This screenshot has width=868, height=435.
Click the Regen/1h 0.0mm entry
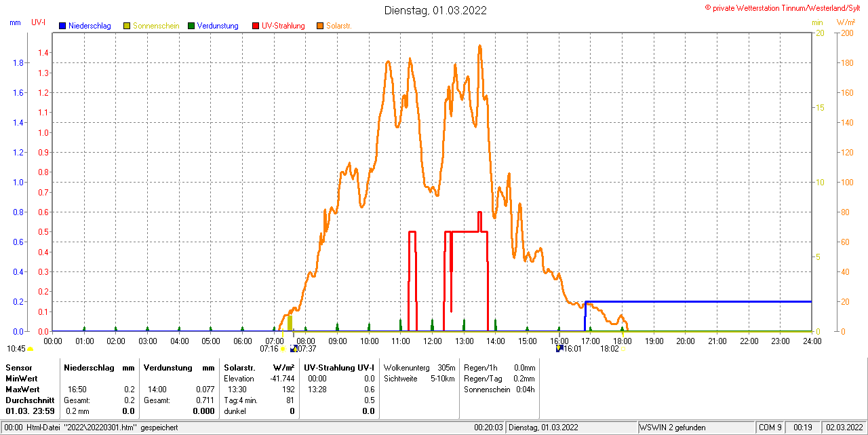499,367
